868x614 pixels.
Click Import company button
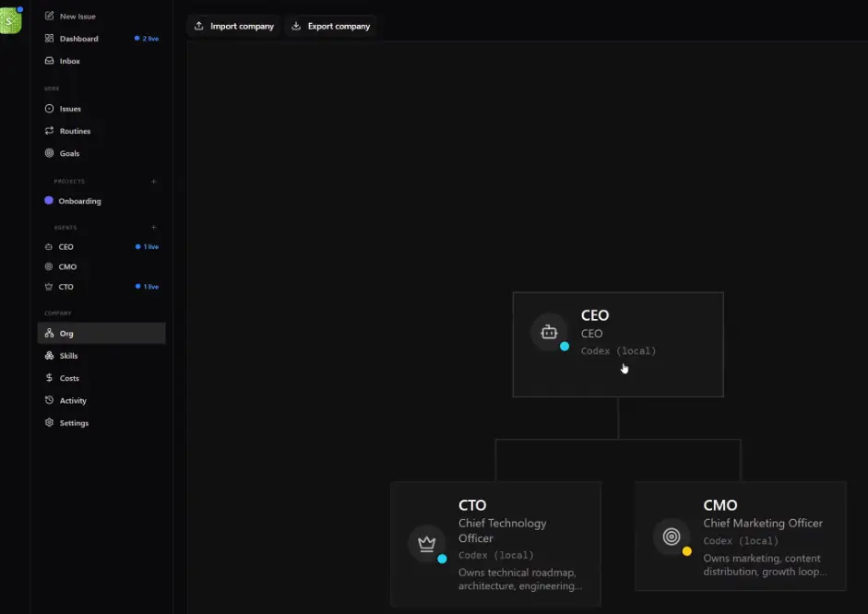click(x=234, y=26)
